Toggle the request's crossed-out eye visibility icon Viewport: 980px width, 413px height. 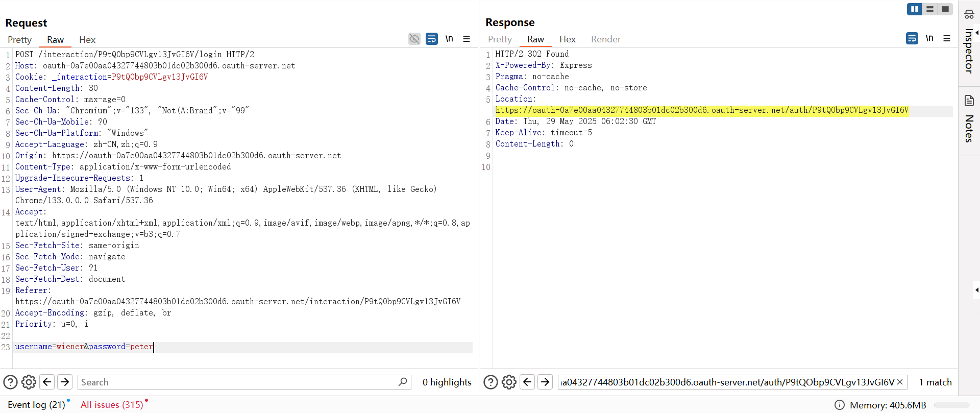click(414, 39)
